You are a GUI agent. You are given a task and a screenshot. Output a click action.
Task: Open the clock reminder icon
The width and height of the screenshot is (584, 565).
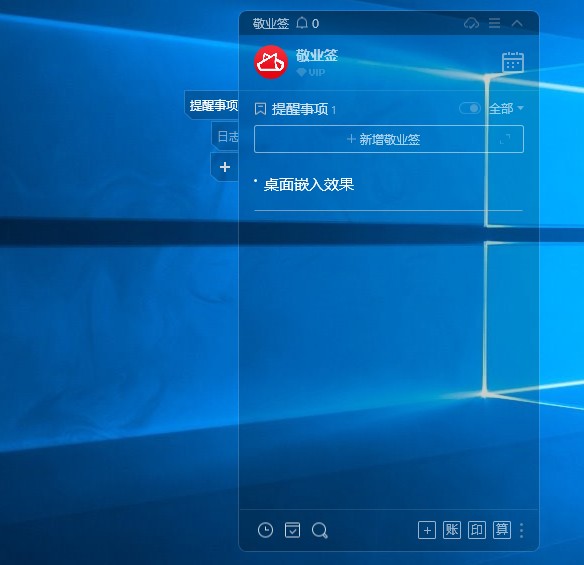[x=265, y=530]
